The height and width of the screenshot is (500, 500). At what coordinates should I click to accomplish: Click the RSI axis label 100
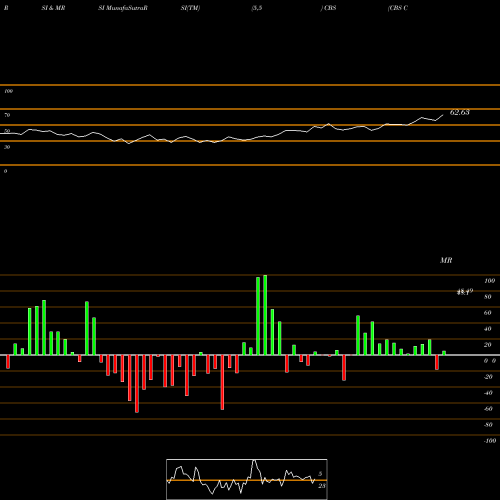coord(8,91)
